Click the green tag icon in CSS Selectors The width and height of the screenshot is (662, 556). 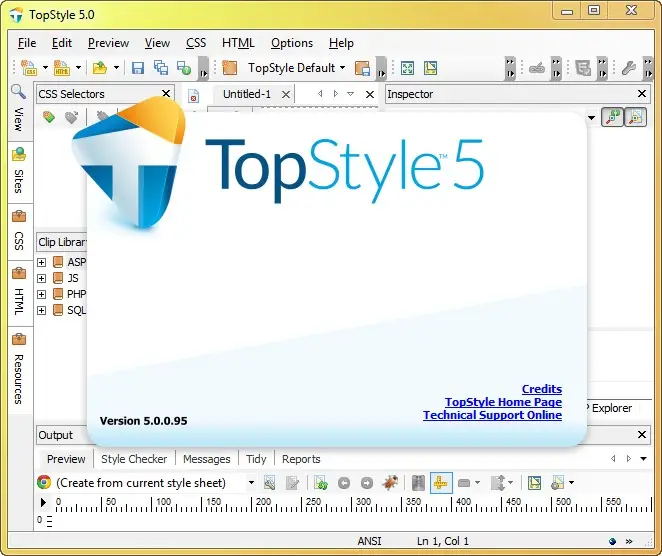49,117
